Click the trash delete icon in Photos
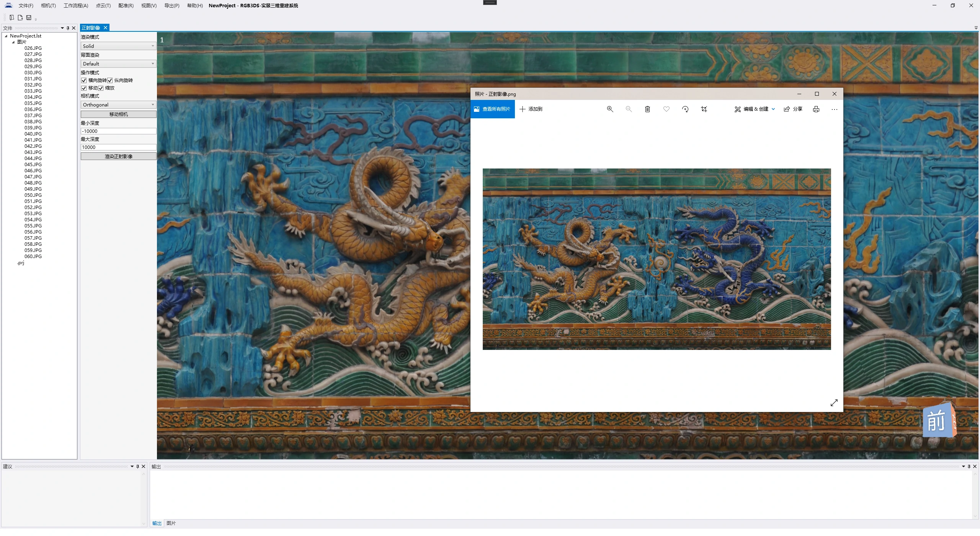Screen dimensions: 980x536 (647, 109)
